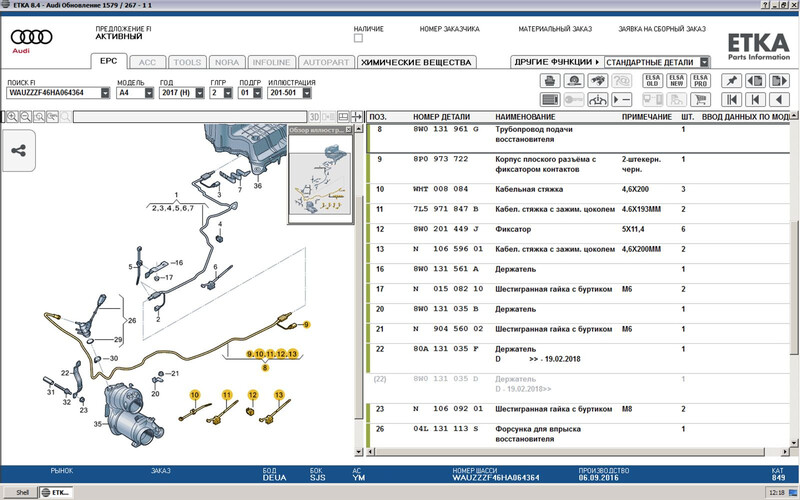Click the Shell taskbar button
Viewport: 800px width, 500px height.
point(20,492)
